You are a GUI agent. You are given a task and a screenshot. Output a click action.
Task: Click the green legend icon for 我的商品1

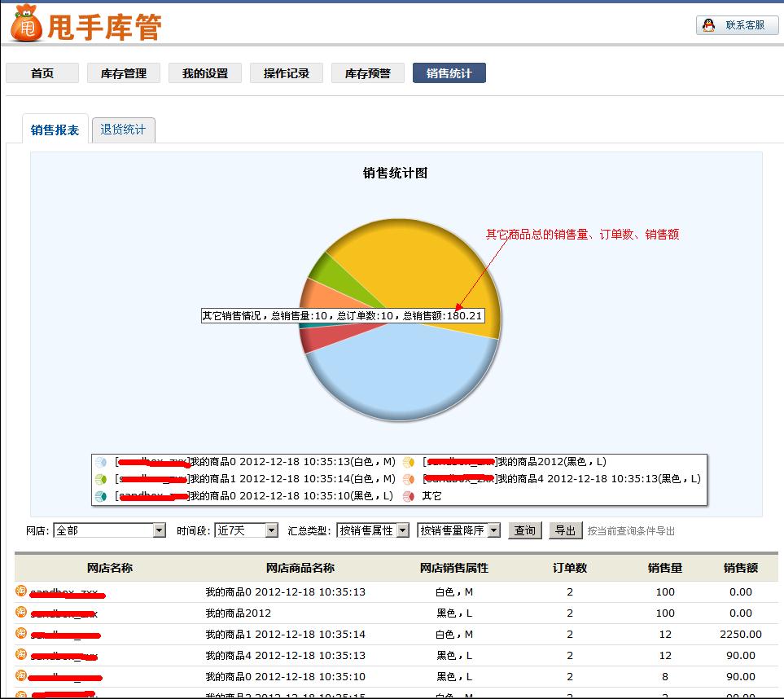tap(101, 479)
